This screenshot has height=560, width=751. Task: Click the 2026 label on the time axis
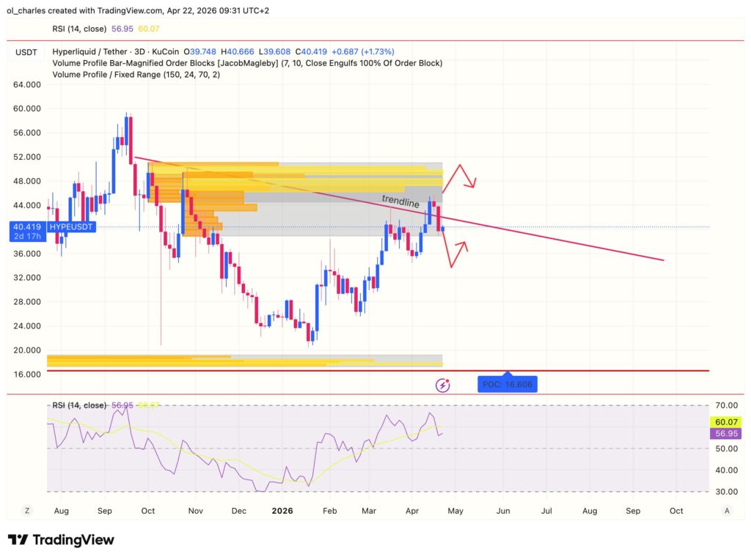[282, 510]
